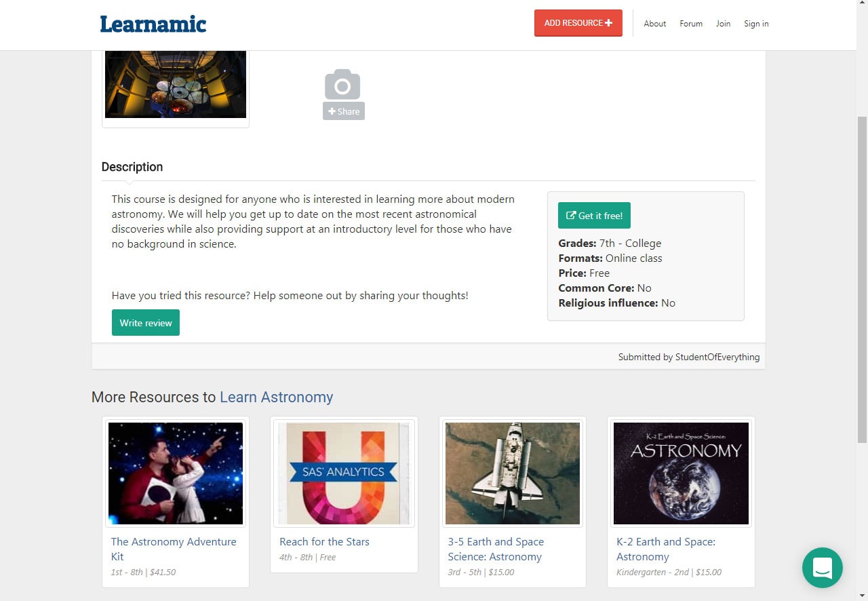This screenshot has height=601, width=868.
Task: Go to the Forum page
Action: (691, 24)
